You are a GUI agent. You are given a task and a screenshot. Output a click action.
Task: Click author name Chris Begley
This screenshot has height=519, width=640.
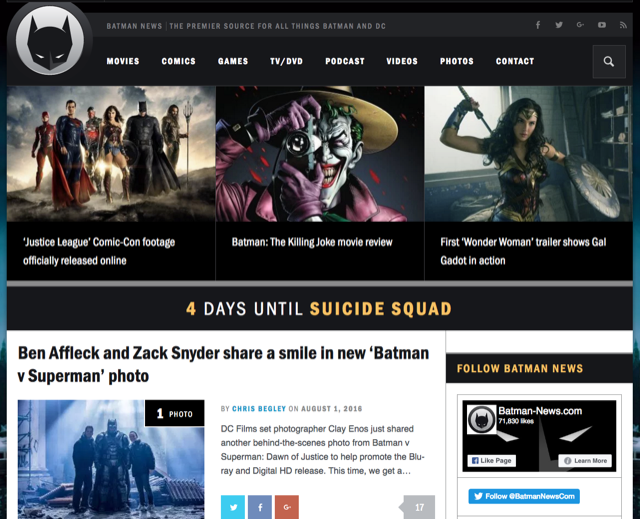[259, 409]
